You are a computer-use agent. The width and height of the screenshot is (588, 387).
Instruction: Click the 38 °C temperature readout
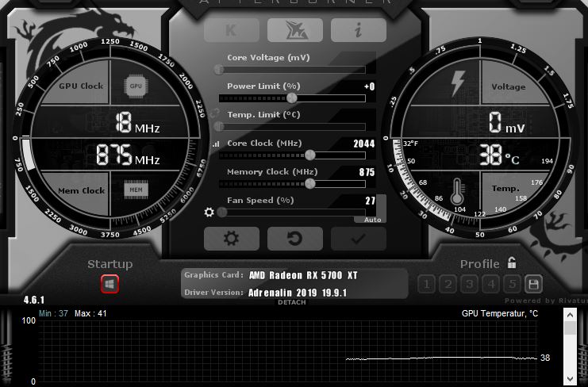point(499,155)
